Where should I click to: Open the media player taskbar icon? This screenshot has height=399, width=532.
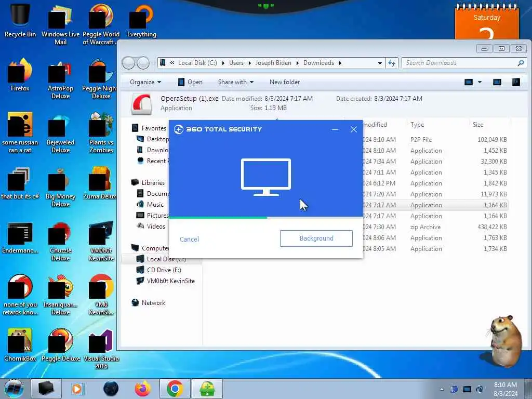click(77, 389)
